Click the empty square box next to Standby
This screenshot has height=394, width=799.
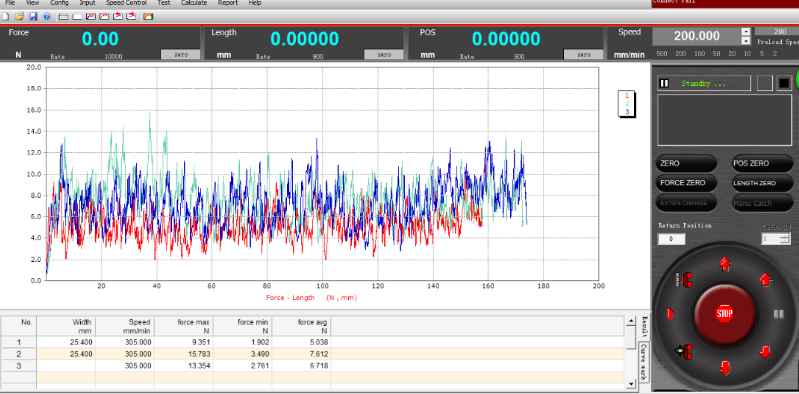click(765, 83)
